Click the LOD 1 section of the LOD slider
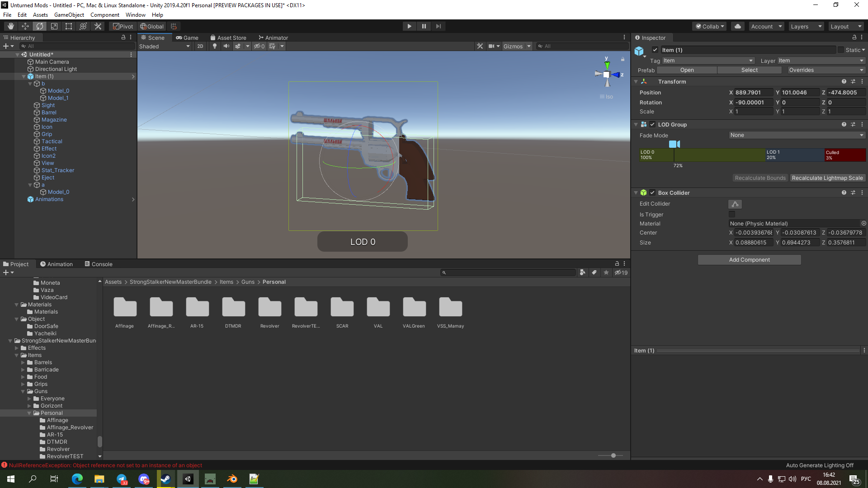Viewport: 868px width, 488px height. (x=795, y=155)
